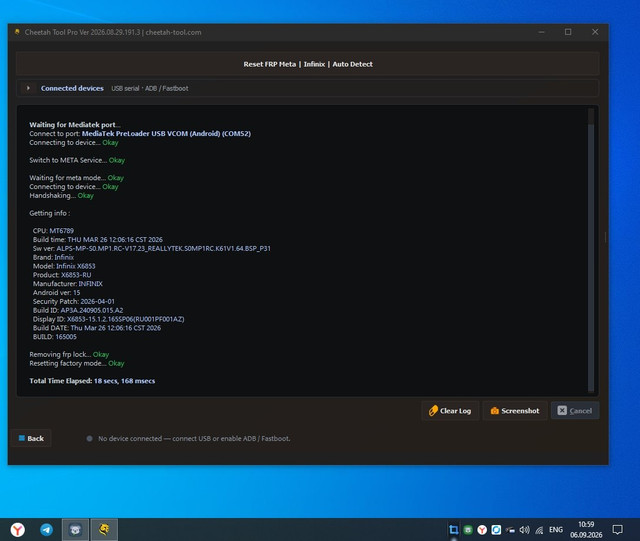Click the CPU: MT6789 line

click(53, 231)
